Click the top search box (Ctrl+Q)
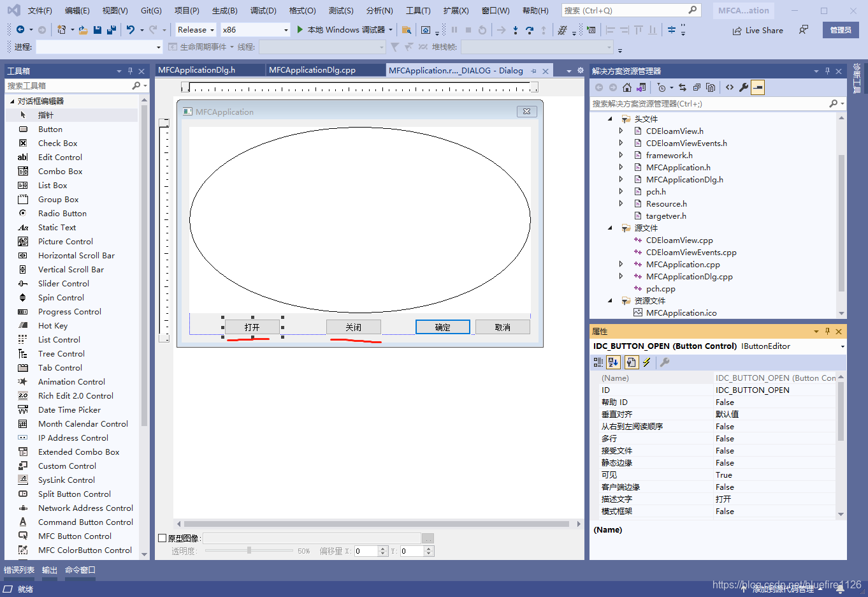 click(631, 10)
